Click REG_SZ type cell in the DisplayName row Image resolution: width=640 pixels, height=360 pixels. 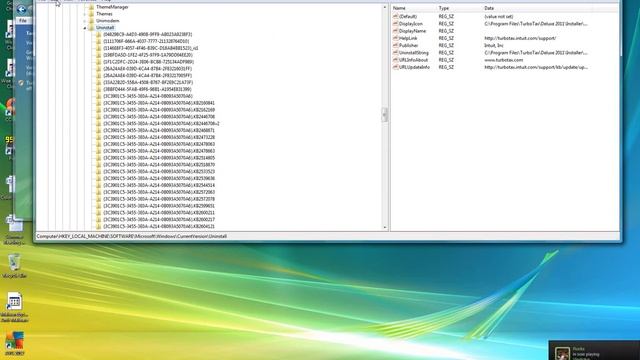pos(446,31)
